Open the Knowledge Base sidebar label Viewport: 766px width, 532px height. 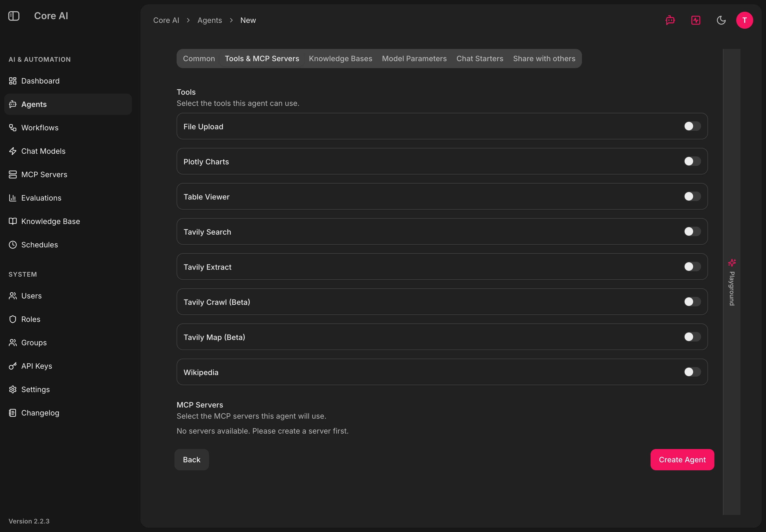tap(51, 221)
